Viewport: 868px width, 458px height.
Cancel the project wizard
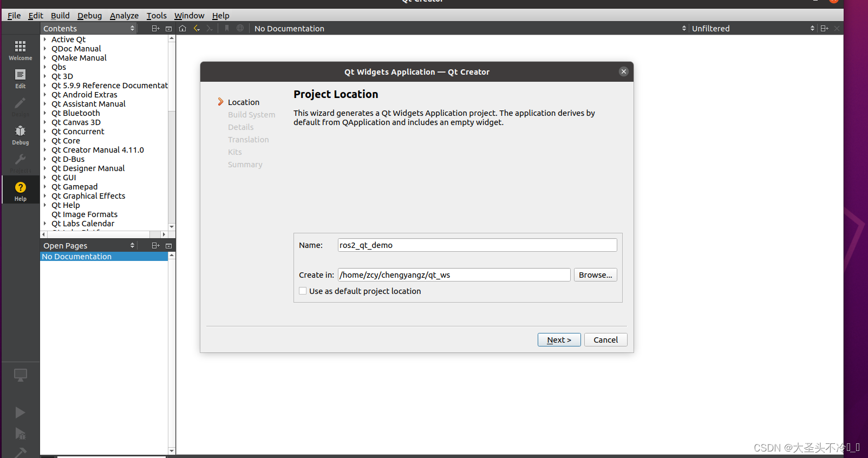click(605, 339)
